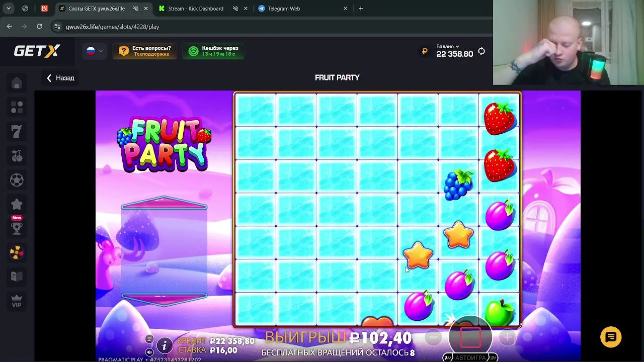Switch to Stream - Kick Dashboard tab
The width and height of the screenshot is (644, 362).
coord(196,9)
